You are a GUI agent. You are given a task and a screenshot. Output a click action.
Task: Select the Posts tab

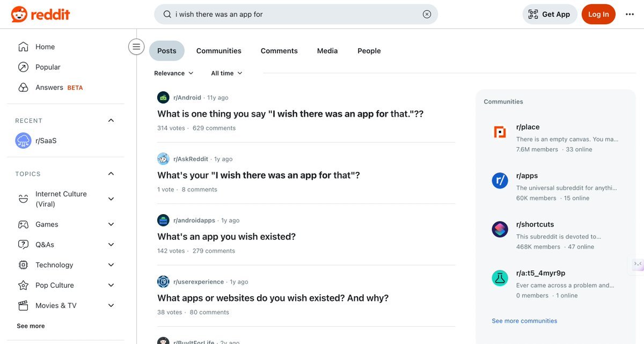pyautogui.click(x=167, y=51)
